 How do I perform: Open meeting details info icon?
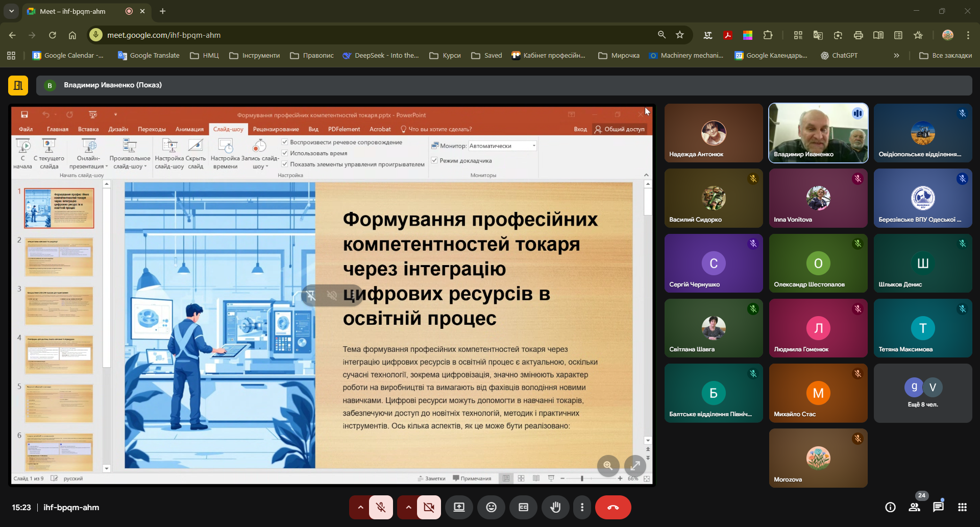[890, 507]
